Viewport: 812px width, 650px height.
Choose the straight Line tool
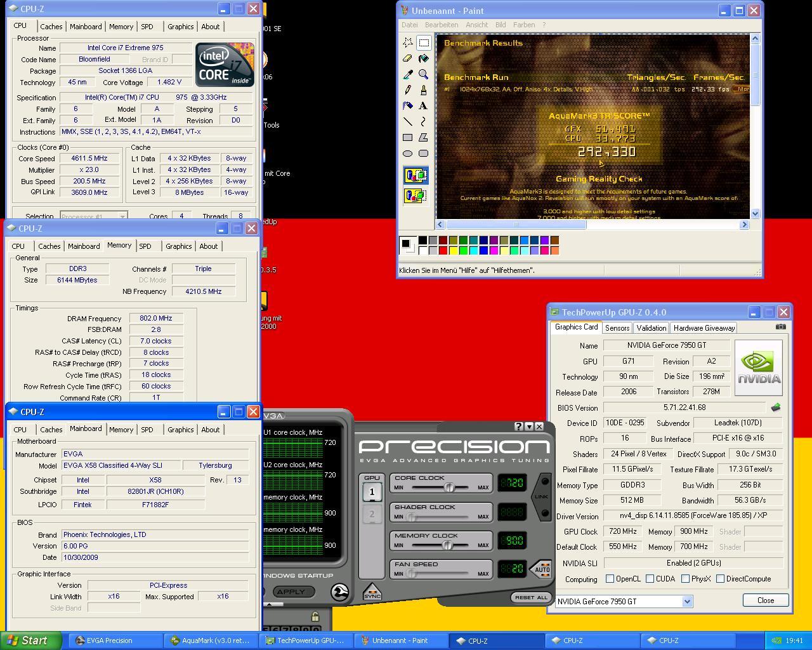(408, 121)
